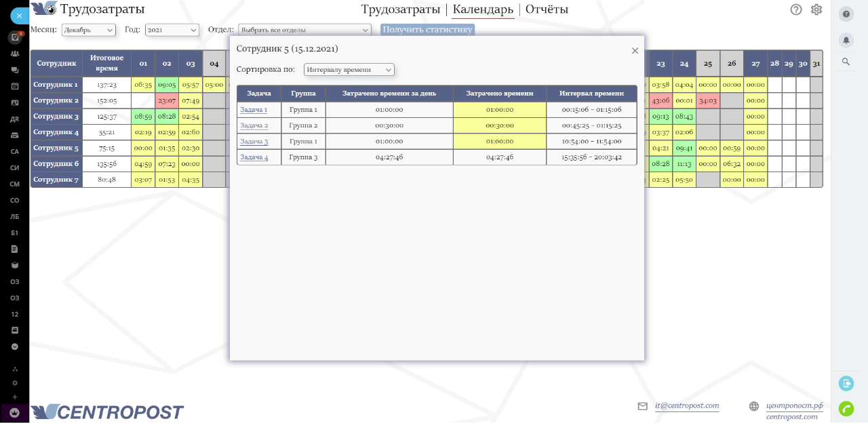Click the teal exit icon in right sidebar
The image size is (868, 423).
(x=846, y=384)
